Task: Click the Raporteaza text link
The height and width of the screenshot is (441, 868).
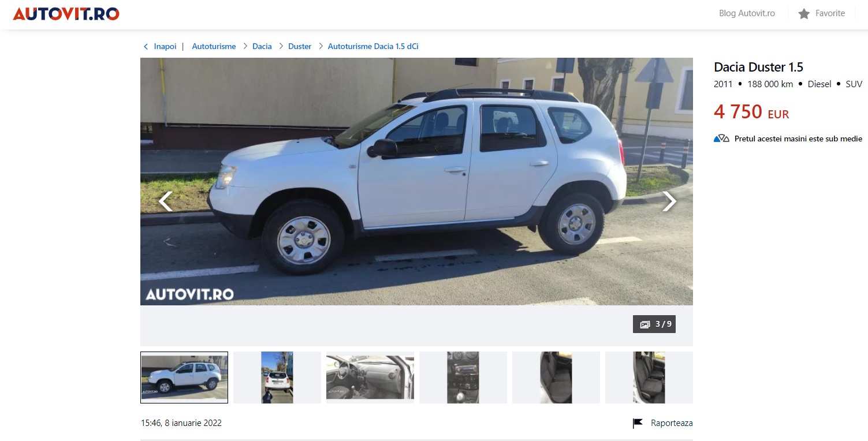Action: [x=672, y=423]
